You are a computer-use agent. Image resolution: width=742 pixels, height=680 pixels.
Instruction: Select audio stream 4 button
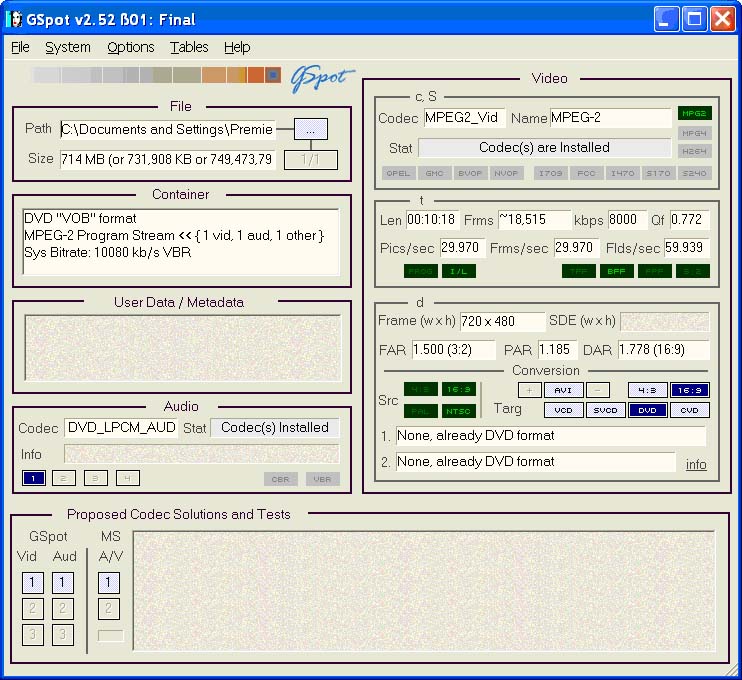128,478
